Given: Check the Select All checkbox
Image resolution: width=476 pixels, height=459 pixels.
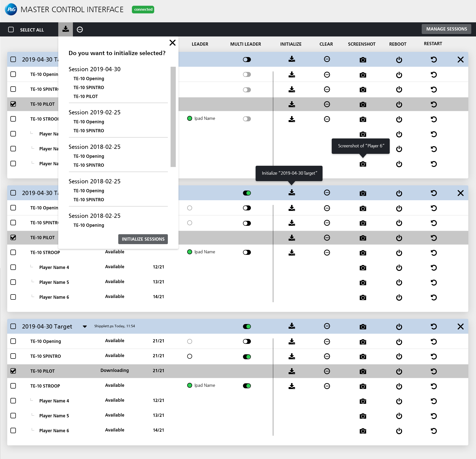Looking at the screenshot, I should click(11, 30).
